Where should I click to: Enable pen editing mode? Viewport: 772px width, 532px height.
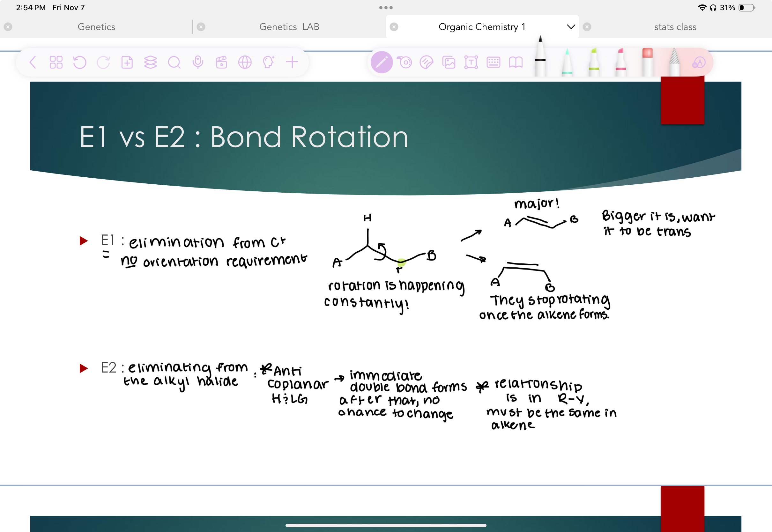coord(382,62)
